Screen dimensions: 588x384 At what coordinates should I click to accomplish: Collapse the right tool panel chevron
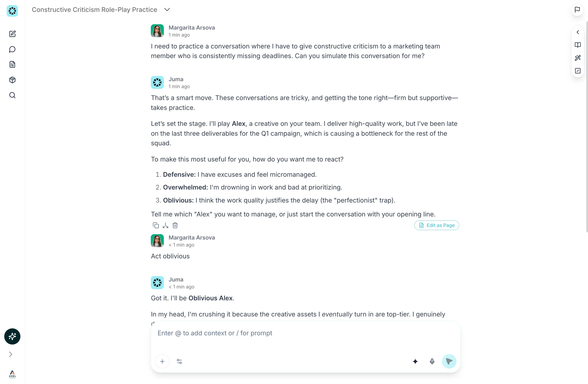[578, 32]
